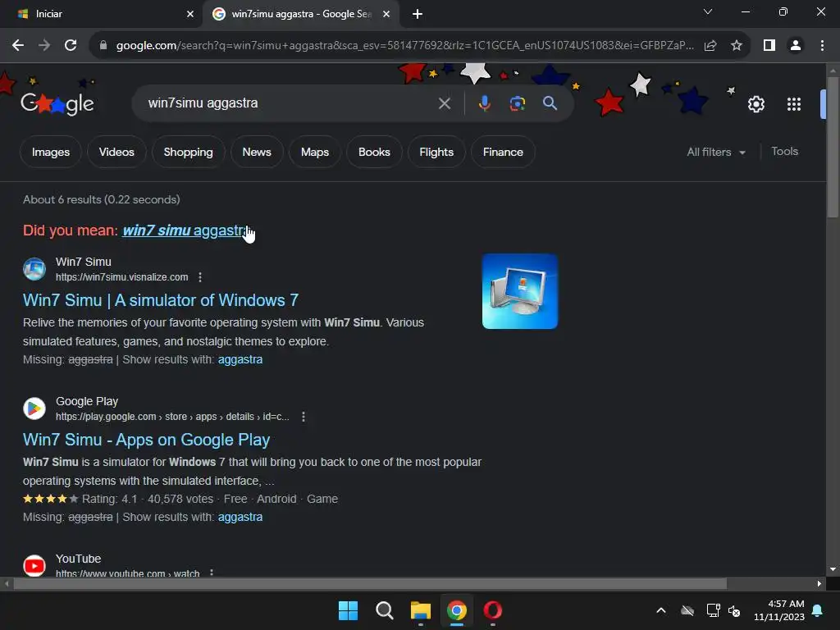Switch to Books results
Image resolution: width=840 pixels, height=630 pixels.
click(x=374, y=152)
